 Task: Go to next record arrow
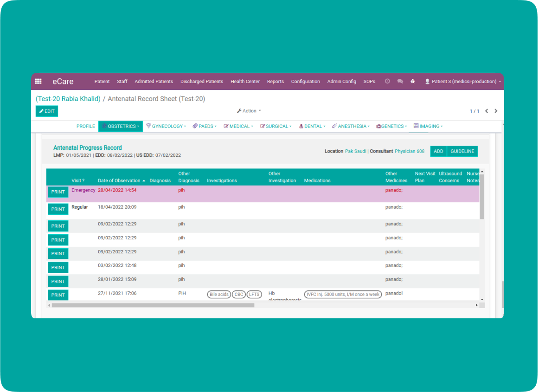click(x=496, y=111)
